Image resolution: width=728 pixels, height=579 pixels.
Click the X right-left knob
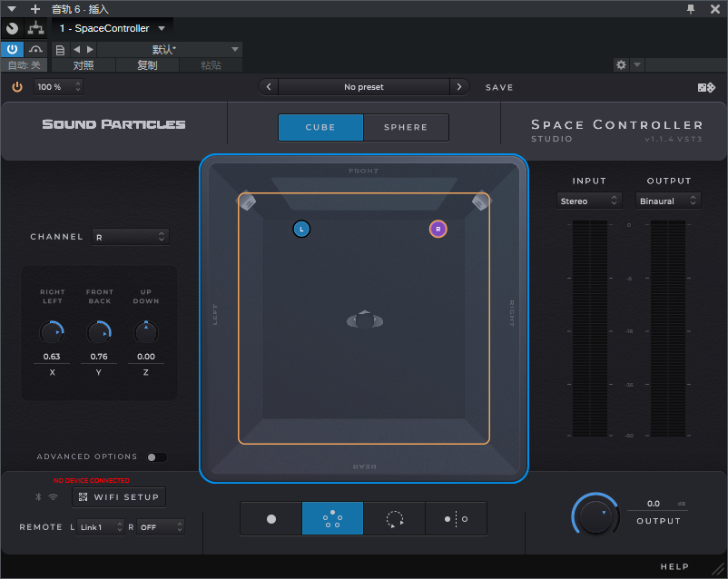pos(52,332)
